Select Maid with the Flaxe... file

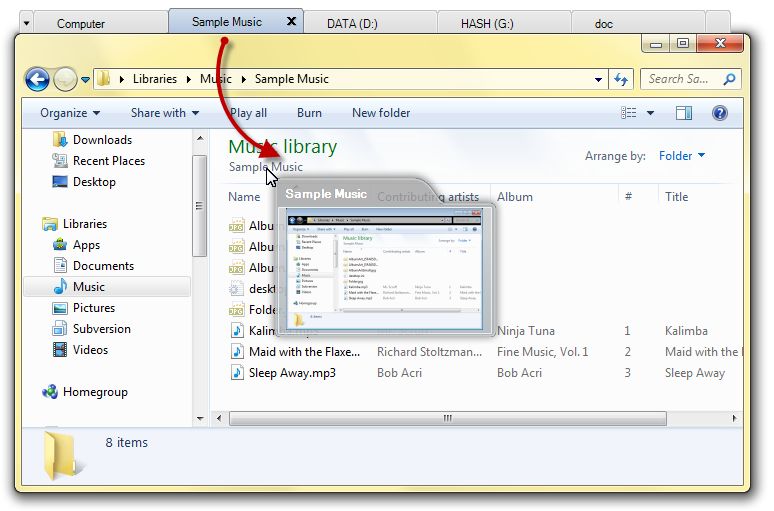[x=304, y=352]
